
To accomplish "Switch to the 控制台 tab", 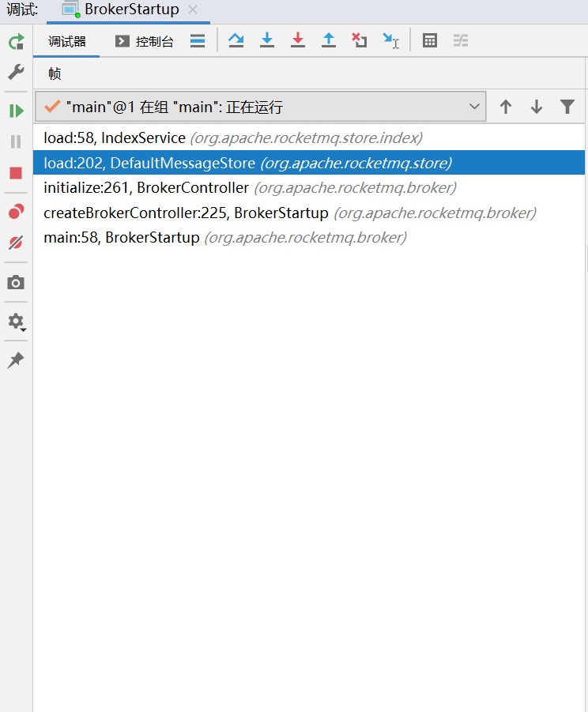I will [x=145, y=42].
